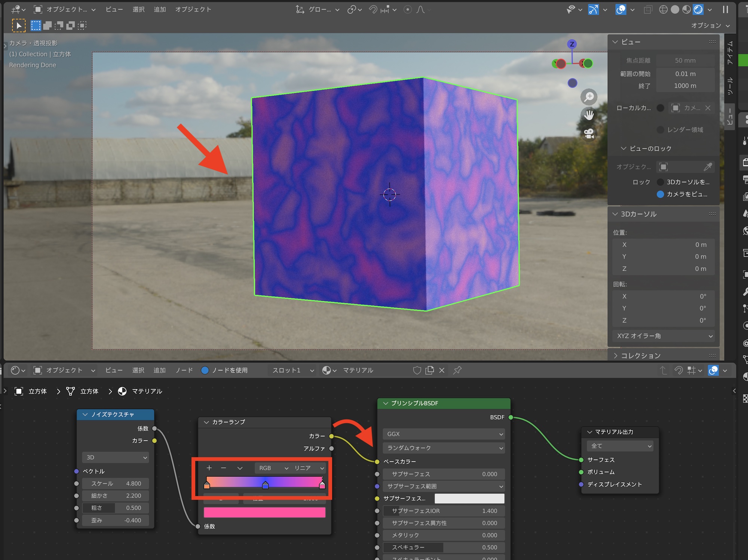
Task: Enable the レンダー領域 checkbox
Action: [660, 130]
